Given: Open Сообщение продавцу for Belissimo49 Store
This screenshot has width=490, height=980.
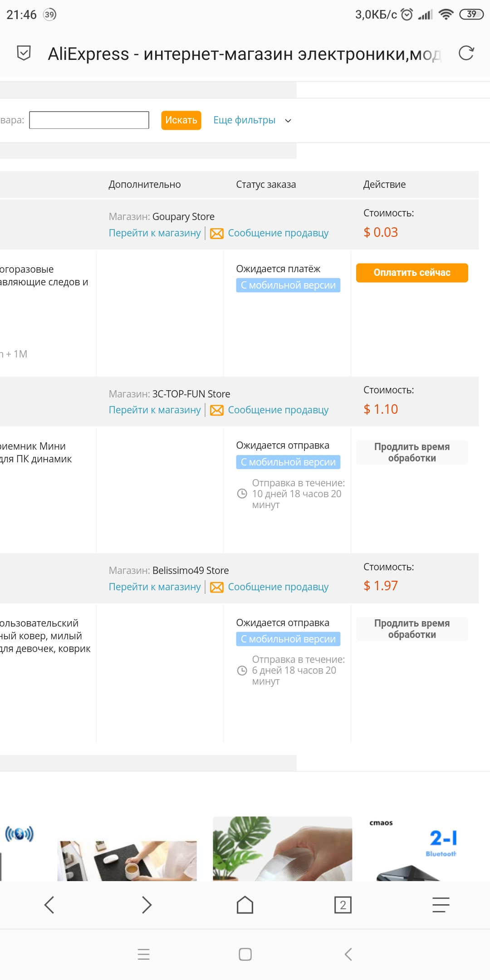Looking at the screenshot, I should coord(278,587).
